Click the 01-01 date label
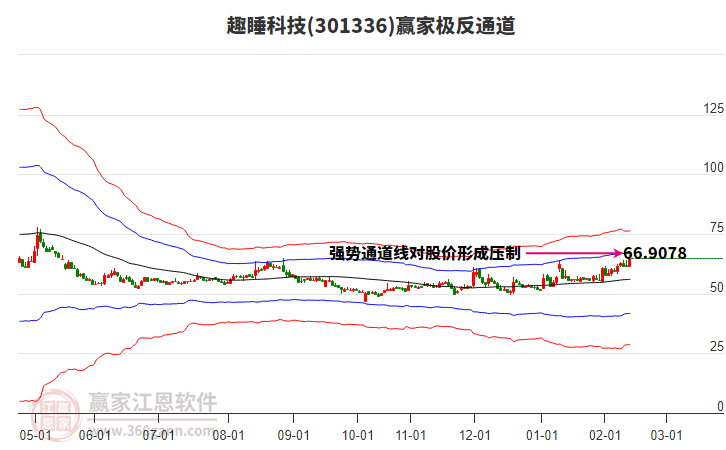Viewport: 726px width, 450px height. pos(542,436)
